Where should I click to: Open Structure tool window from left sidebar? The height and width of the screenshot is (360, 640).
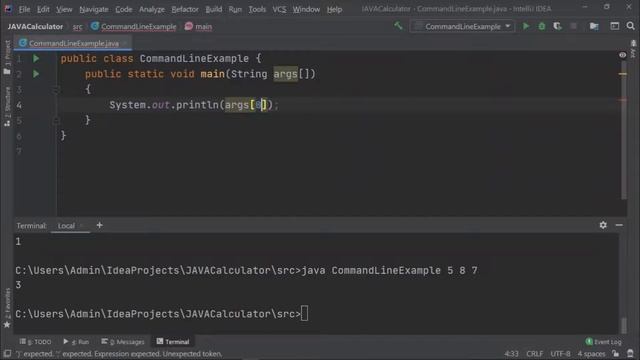(x=7, y=106)
